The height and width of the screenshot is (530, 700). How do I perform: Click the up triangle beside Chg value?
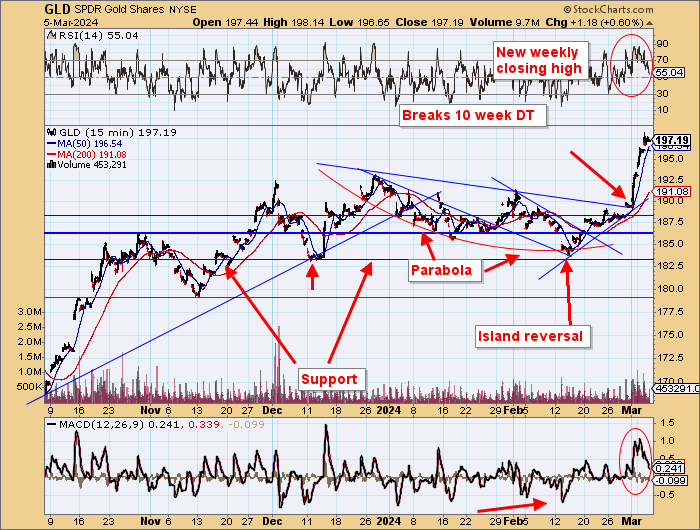point(650,23)
